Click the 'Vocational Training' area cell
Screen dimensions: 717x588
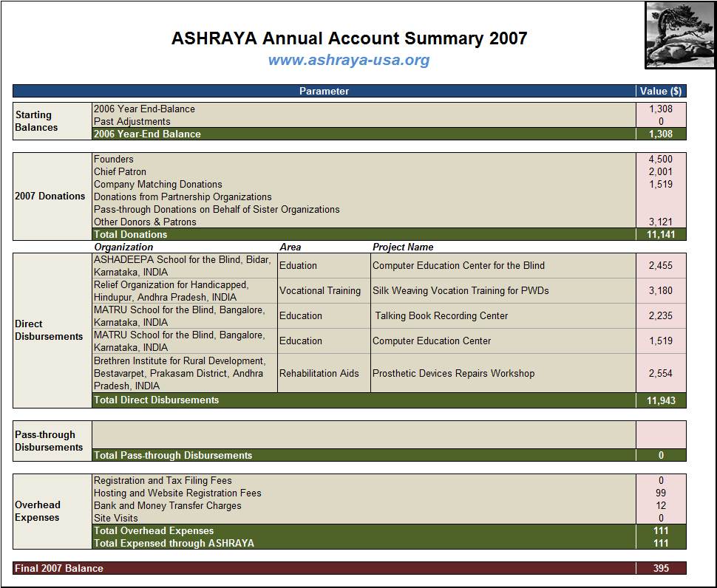tap(324, 291)
